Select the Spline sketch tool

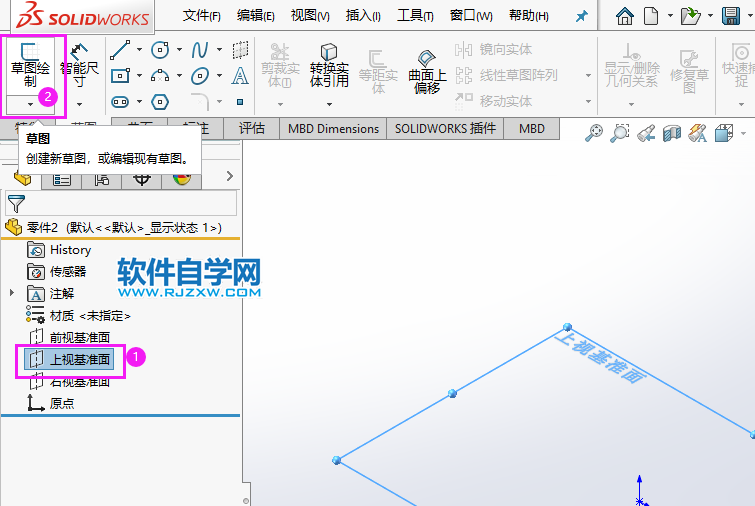[x=200, y=50]
